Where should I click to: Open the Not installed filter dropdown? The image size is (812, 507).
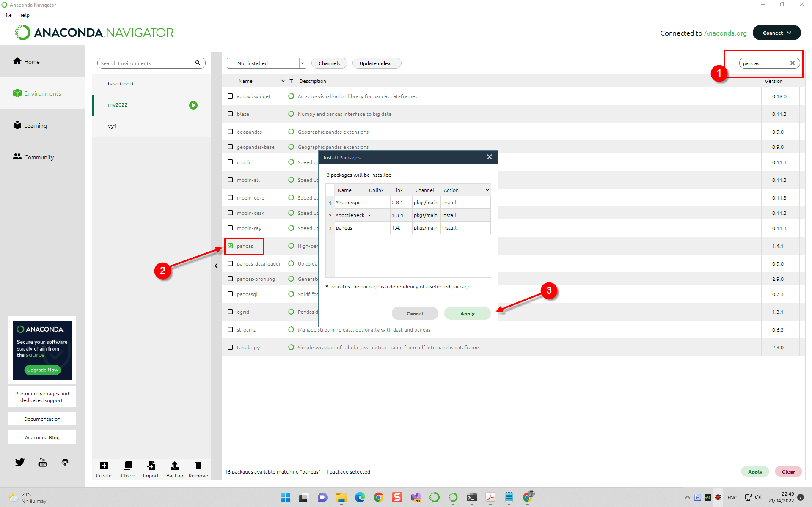coord(266,63)
